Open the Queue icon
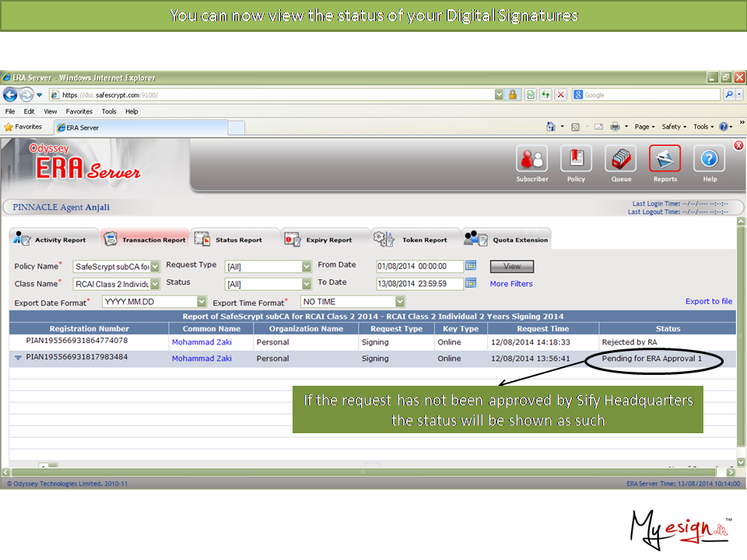 point(621,159)
